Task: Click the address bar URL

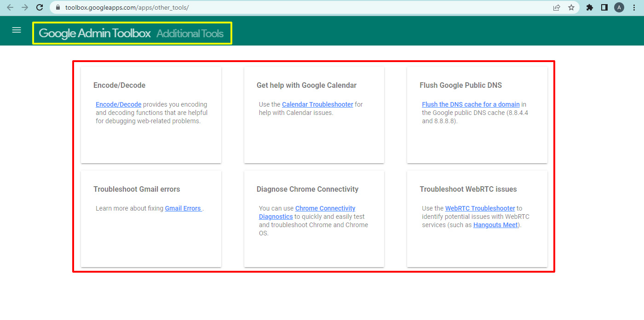Action: tap(127, 7)
